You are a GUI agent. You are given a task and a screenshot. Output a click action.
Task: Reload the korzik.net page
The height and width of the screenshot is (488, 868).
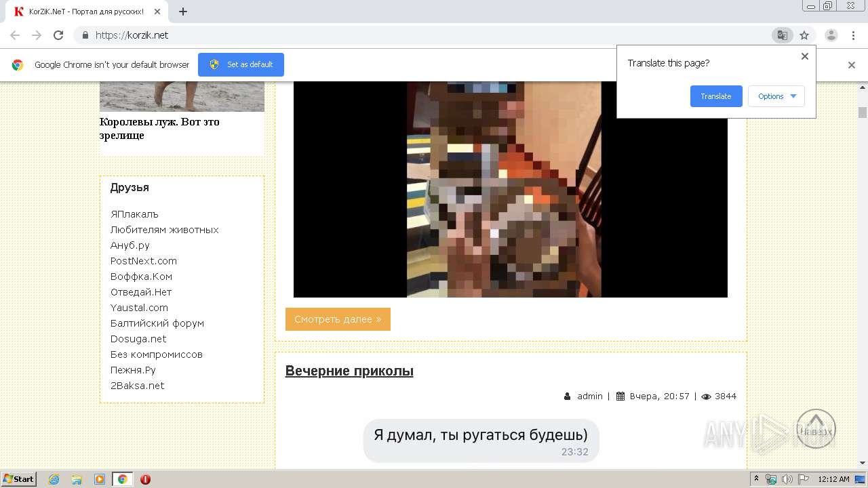coord(58,35)
